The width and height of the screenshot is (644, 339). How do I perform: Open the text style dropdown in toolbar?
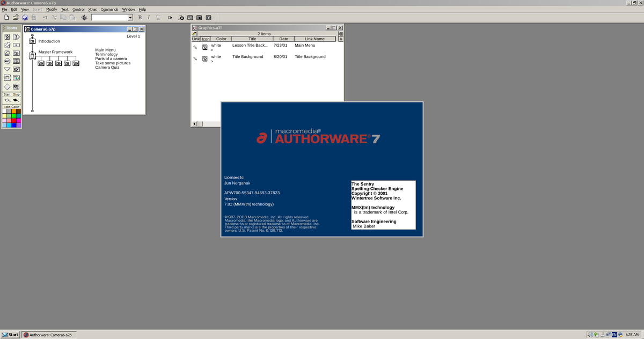click(130, 18)
